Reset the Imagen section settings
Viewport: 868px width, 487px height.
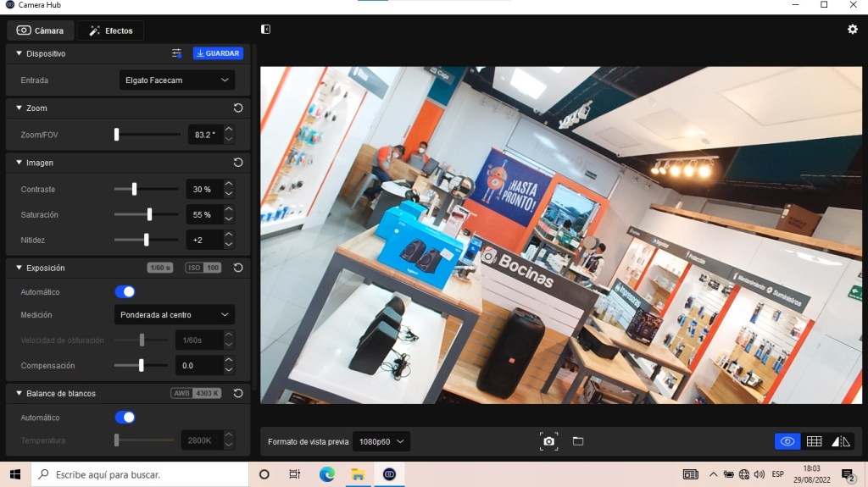pyautogui.click(x=238, y=163)
